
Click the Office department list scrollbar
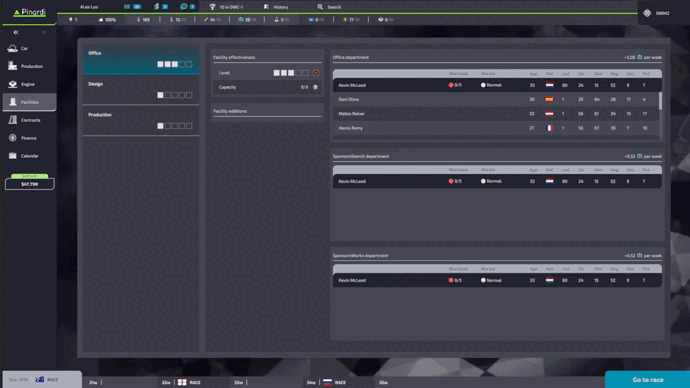tap(660, 100)
